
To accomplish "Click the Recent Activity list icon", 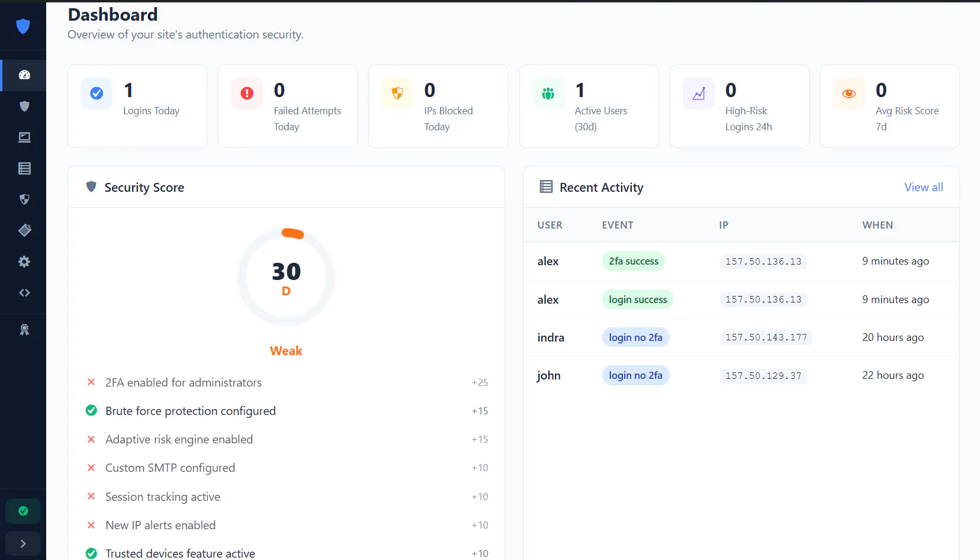I will click(546, 186).
